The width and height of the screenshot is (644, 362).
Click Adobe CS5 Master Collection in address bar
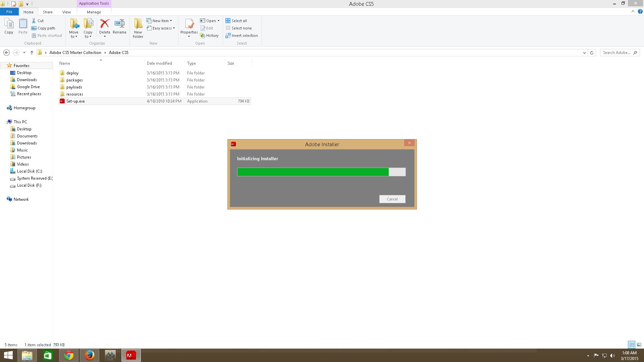point(75,53)
